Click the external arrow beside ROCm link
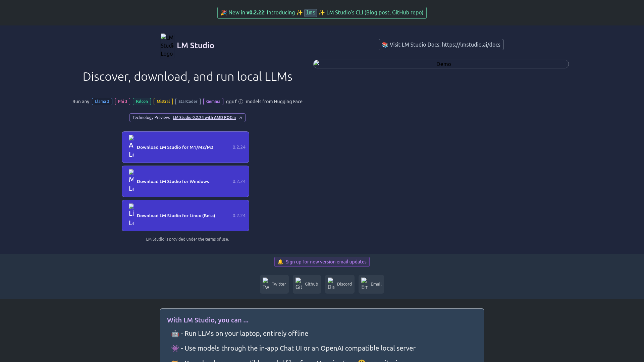This screenshot has width=644, height=362. pyautogui.click(x=240, y=118)
